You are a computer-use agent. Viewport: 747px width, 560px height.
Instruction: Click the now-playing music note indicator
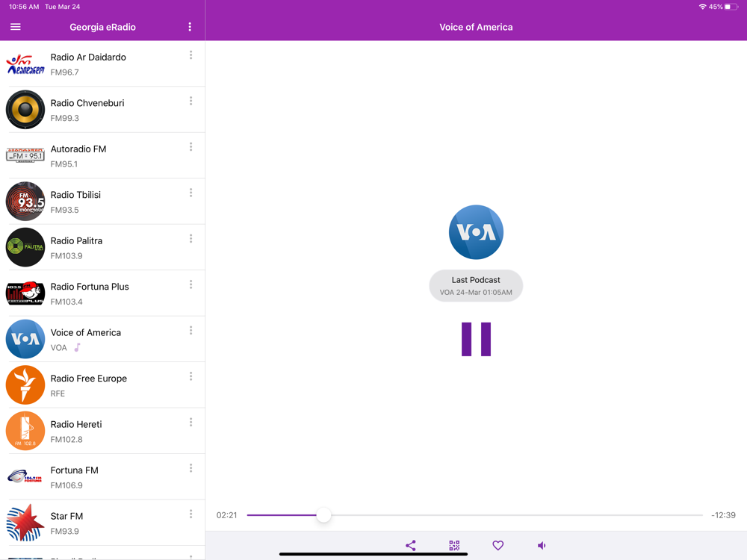point(77,348)
